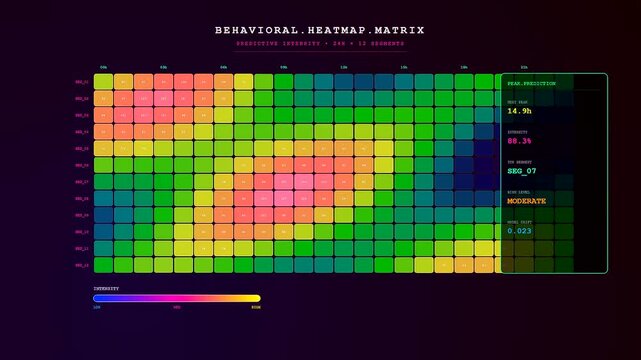Click the PEAK.PREDICTION panel heading
This screenshot has height=360, width=641.
point(531,84)
